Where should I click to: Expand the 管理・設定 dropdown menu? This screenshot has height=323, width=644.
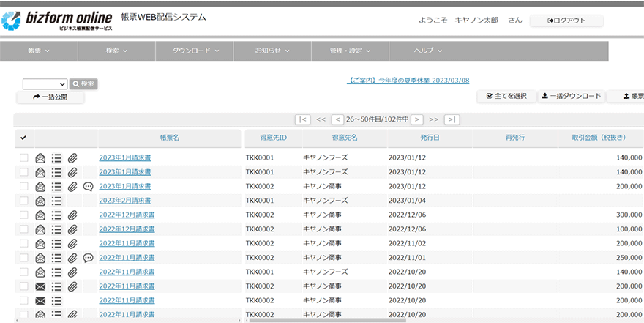[x=349, y=51]
